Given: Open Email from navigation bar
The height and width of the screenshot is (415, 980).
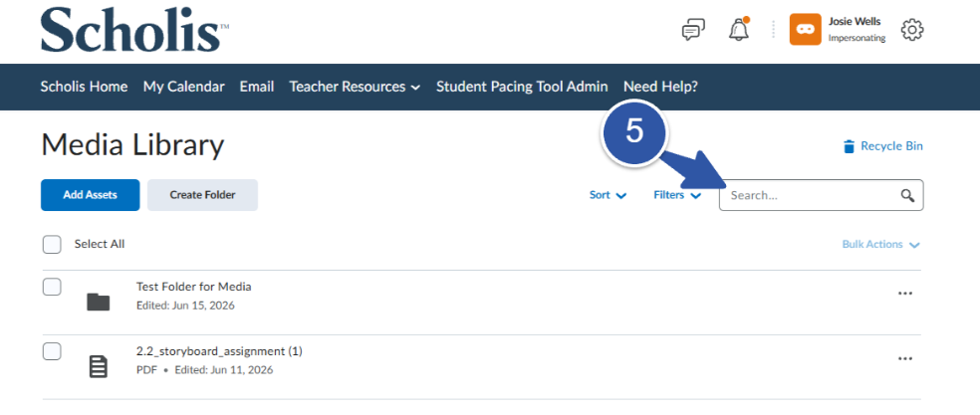Looking at the screenshot, I should pyautogui.click(x=257, y=87).
